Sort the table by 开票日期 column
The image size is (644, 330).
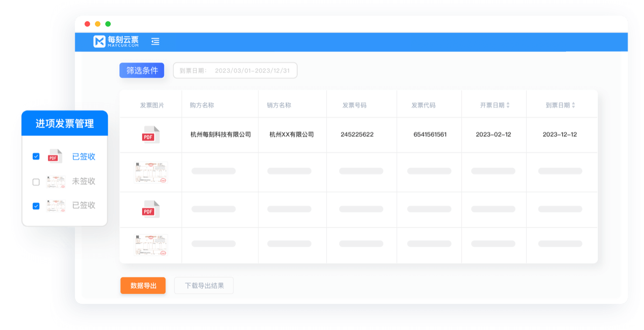click(508, 105)
